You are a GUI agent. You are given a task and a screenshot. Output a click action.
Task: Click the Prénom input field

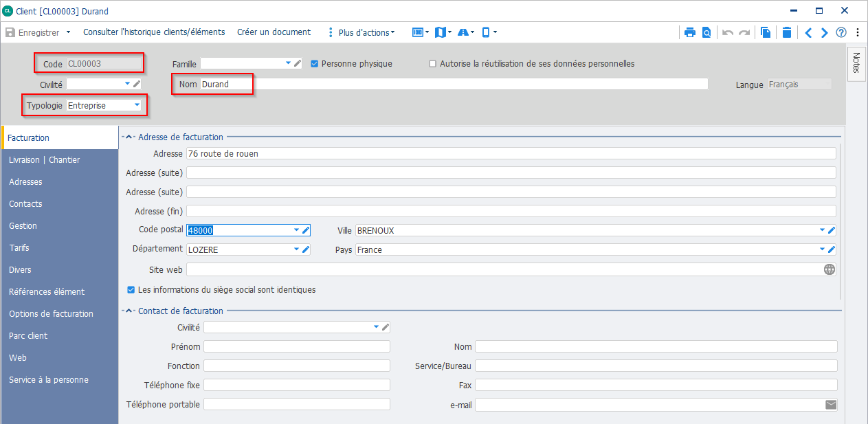pos(297,346)
